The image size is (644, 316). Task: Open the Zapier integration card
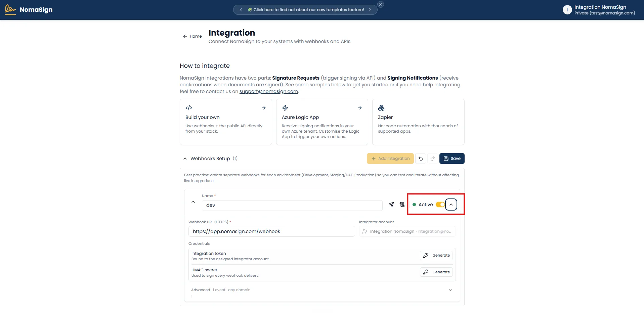tap(418, 122)
